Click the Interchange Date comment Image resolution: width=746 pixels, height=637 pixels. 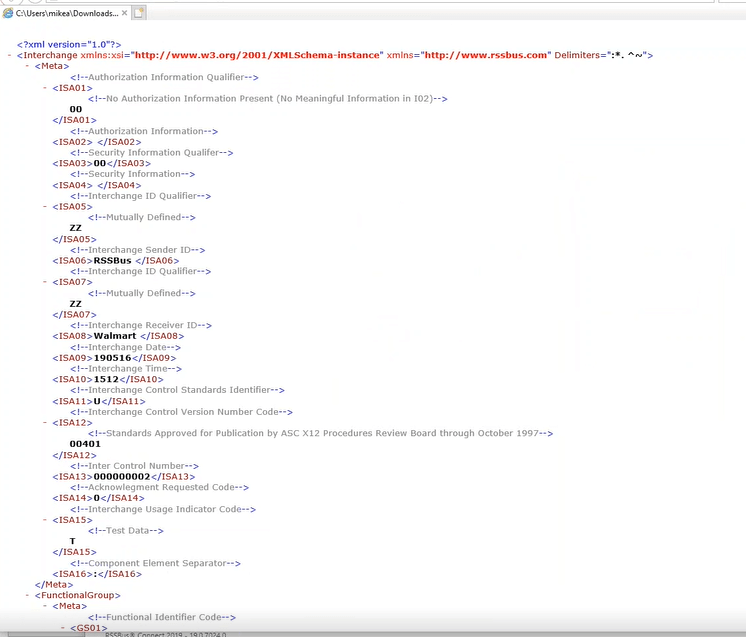click(x=126, y=347)
